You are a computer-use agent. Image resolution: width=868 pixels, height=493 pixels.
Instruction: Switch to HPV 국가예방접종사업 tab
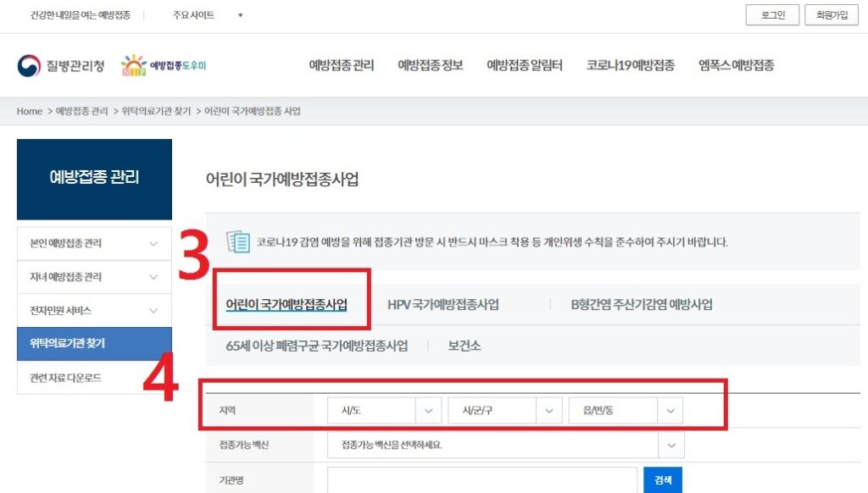[442, 304]
